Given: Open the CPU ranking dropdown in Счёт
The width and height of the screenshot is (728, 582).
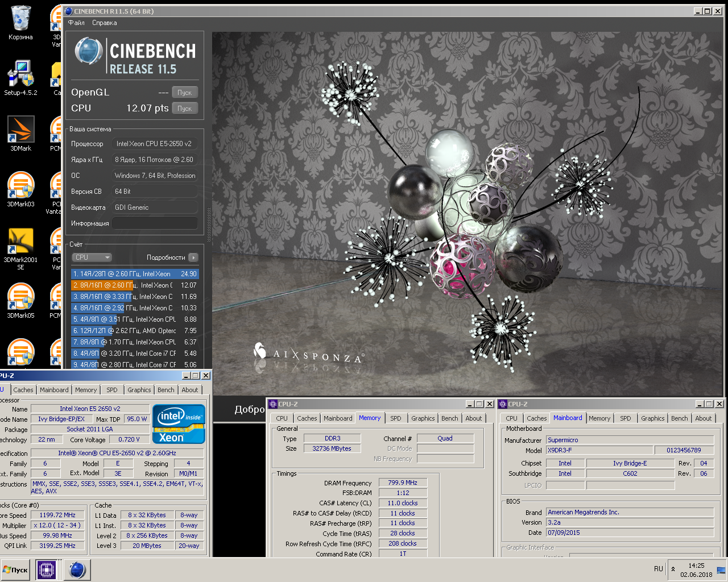Looking at the screenshot, I should 92,257.
